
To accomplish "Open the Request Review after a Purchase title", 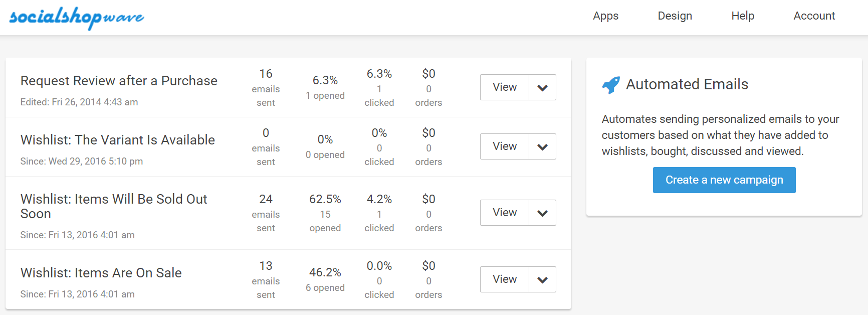I will click(119, 81).
